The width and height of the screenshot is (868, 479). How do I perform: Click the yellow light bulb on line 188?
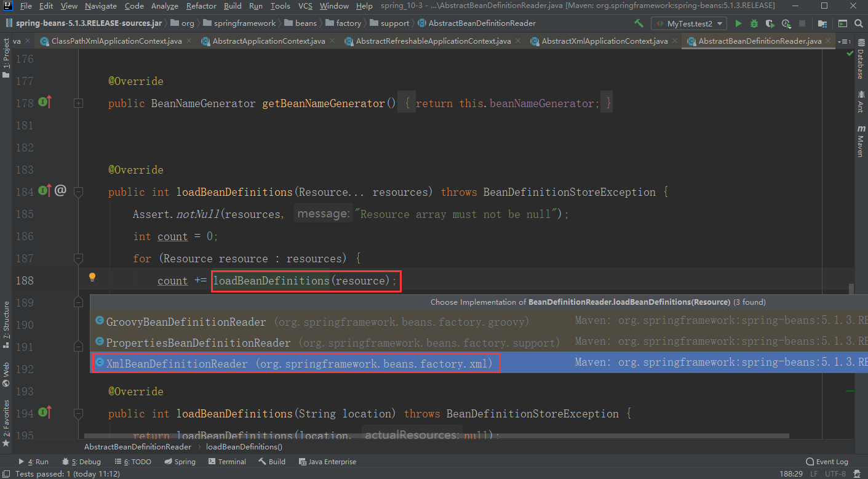(92, 278)
